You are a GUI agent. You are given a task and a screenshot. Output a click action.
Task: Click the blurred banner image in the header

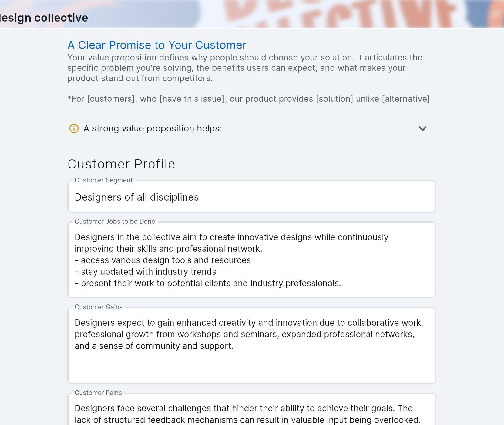tap(334, 14)
